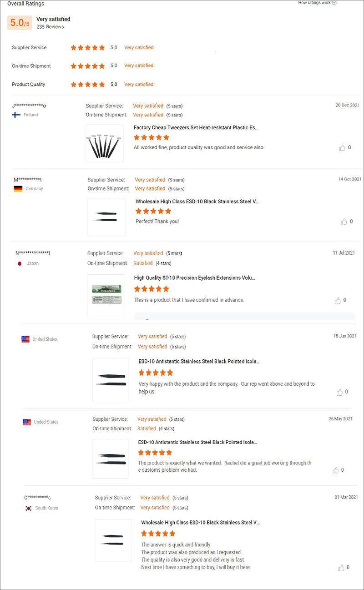Open Factory Cheap Tweezers Set product link
The height and width of the screenshot is (590, 364).
click(196, 128)
